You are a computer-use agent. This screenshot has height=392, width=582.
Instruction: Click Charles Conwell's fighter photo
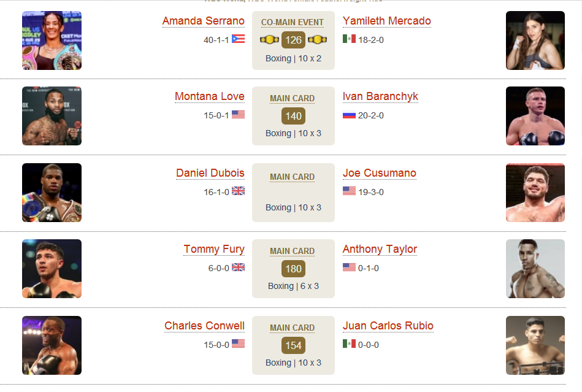(x=52, y=345)
